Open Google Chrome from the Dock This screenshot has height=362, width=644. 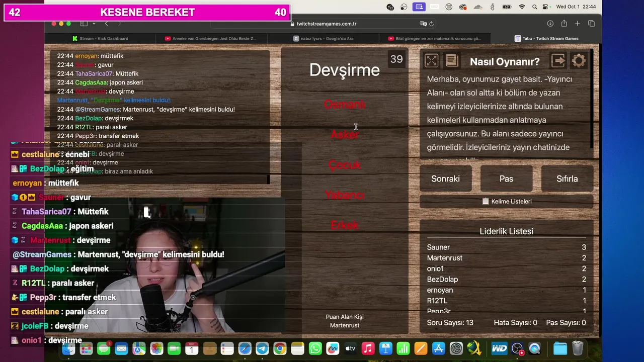click(280, 348)
